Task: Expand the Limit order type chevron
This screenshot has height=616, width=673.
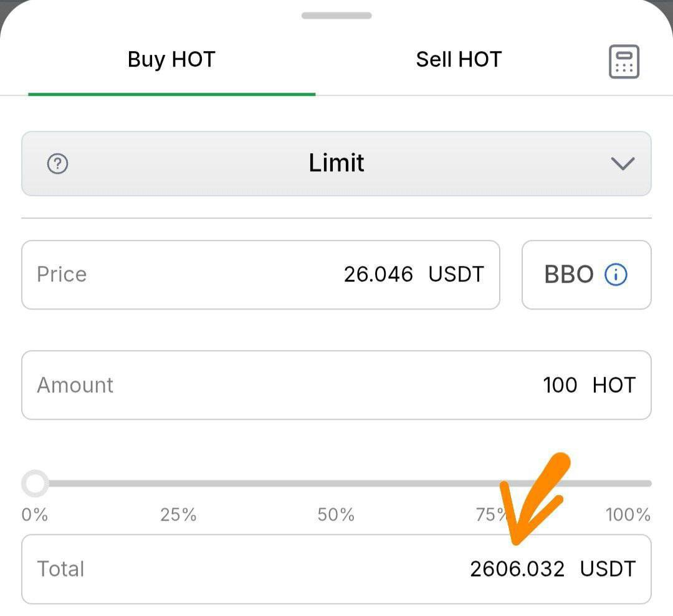Action: pos(623,163)
